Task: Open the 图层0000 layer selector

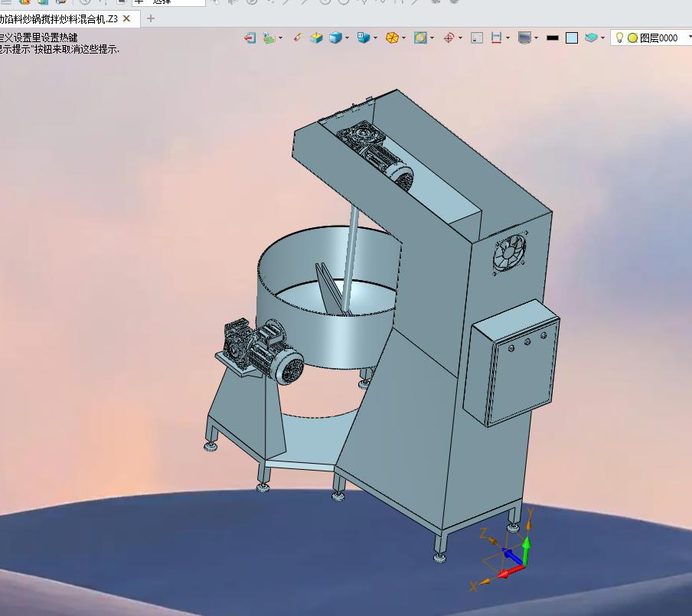Action: click(x=652, y=38)
